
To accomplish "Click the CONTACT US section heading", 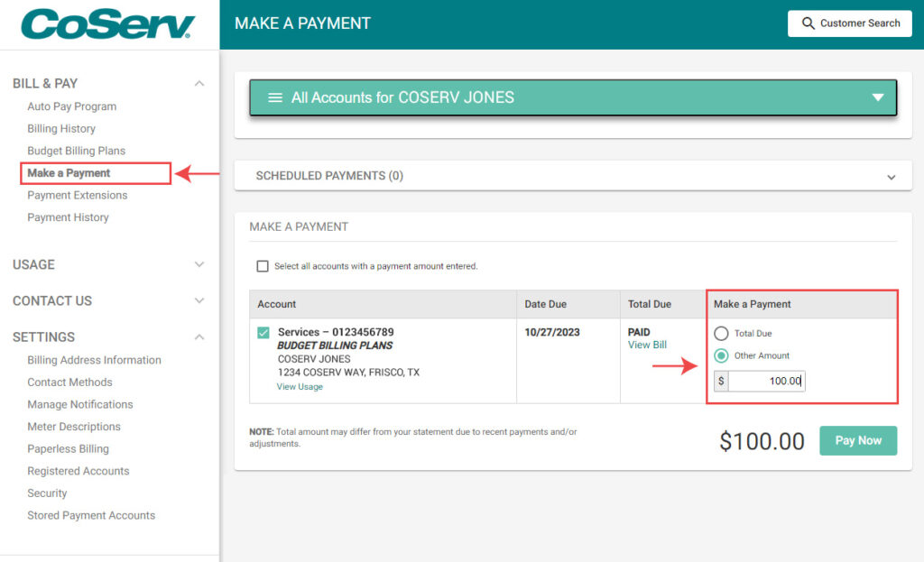I will (52, 301).
